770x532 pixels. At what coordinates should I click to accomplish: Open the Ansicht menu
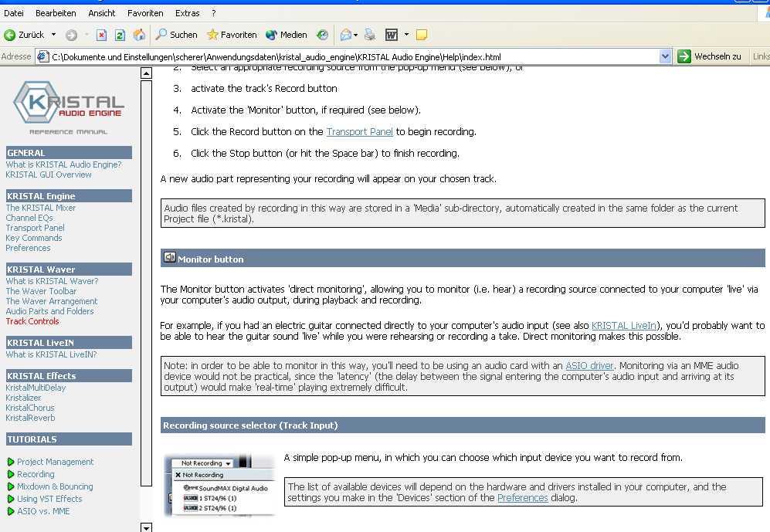(102, 13)
